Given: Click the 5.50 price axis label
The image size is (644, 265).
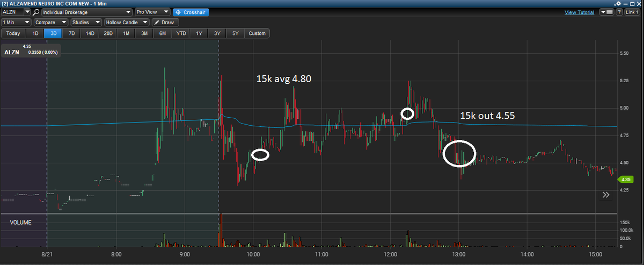Looking at the screenshot, I should pyautogui.click(x=624, y=53).
